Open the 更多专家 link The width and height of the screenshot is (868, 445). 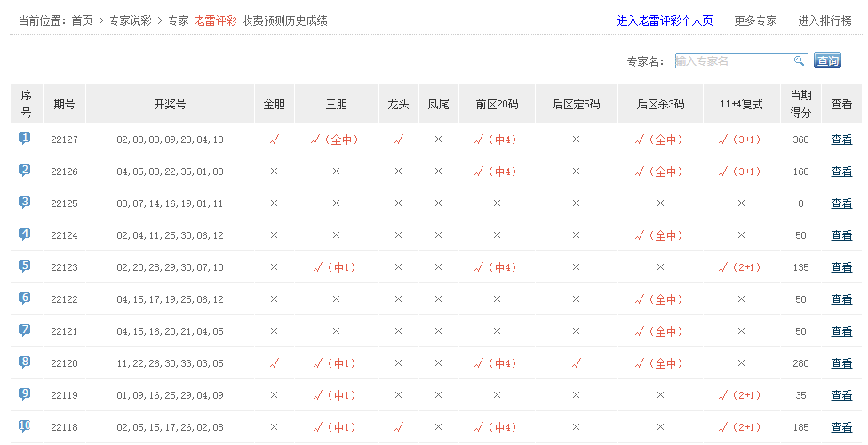click(755, 20)
